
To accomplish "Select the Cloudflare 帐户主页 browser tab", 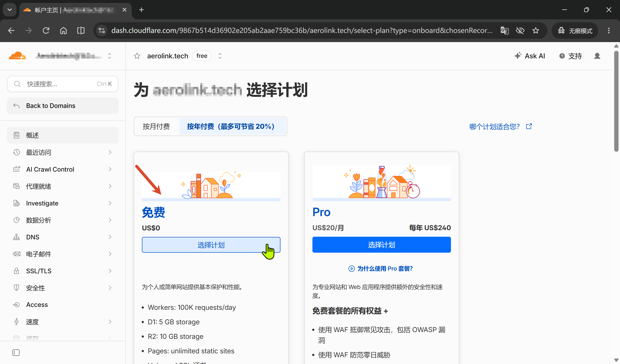I will 76,10.
